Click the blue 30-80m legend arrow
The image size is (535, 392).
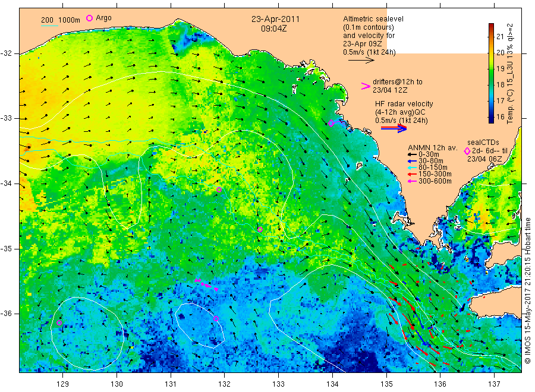[412, 161]
